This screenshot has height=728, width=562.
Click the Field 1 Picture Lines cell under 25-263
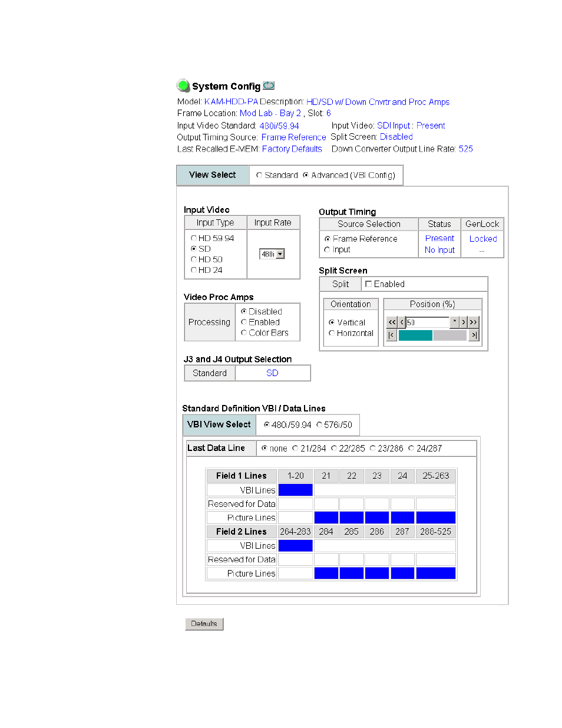point(436,518)
